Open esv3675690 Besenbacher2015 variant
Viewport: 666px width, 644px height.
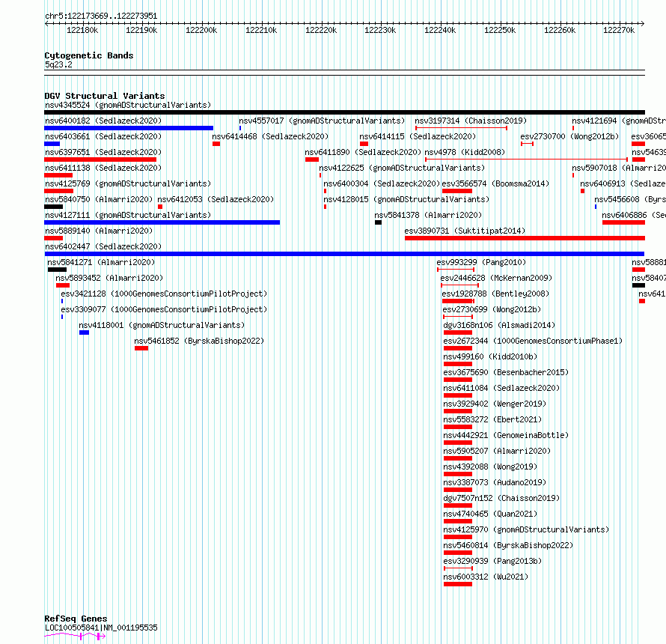click(506, 372)
